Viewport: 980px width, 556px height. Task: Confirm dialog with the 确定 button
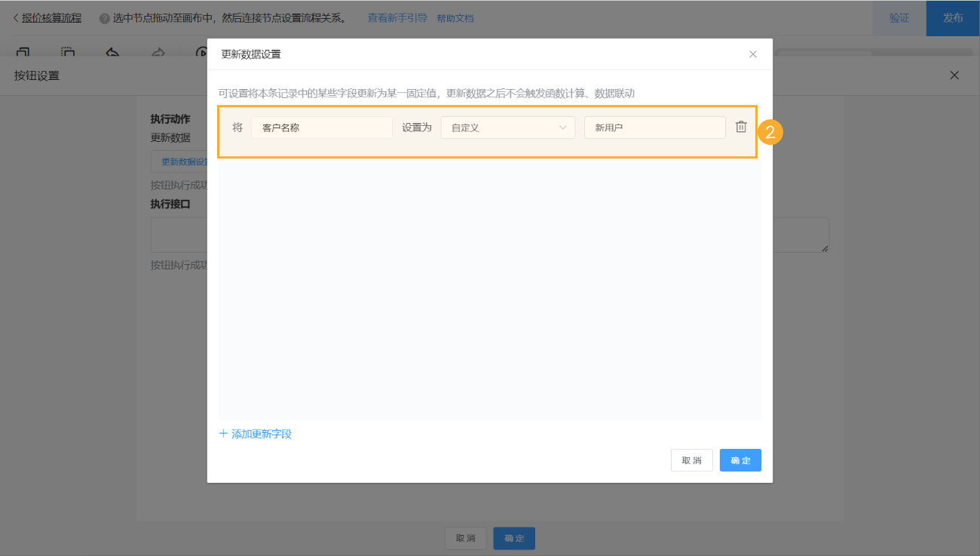[x=740, y=459]
